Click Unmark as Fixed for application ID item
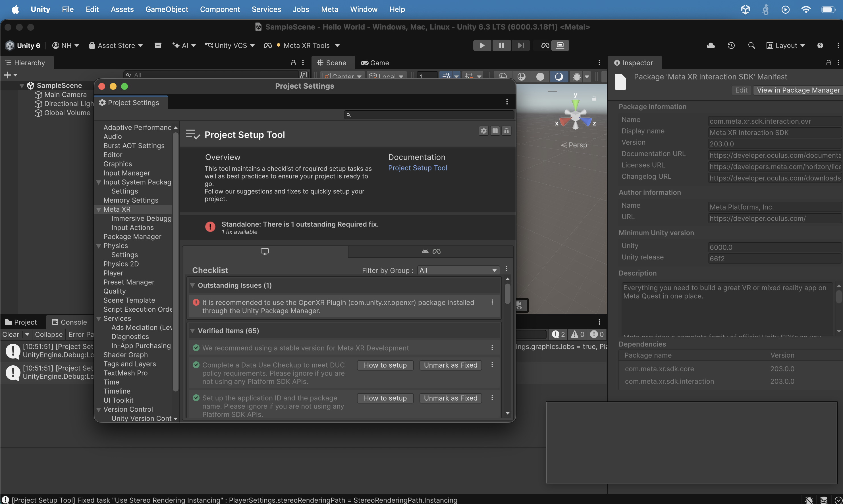This screenshot has width=843, height=504. click(x=450, y=398)
